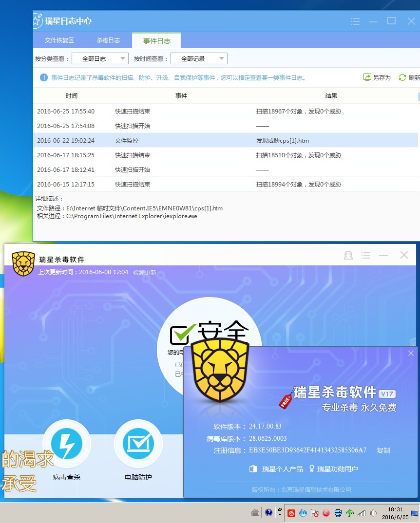Click the 发现威胁cps[1].htm result cell
This screenshot has height=523, width=420.
click(x=283, y=140)
